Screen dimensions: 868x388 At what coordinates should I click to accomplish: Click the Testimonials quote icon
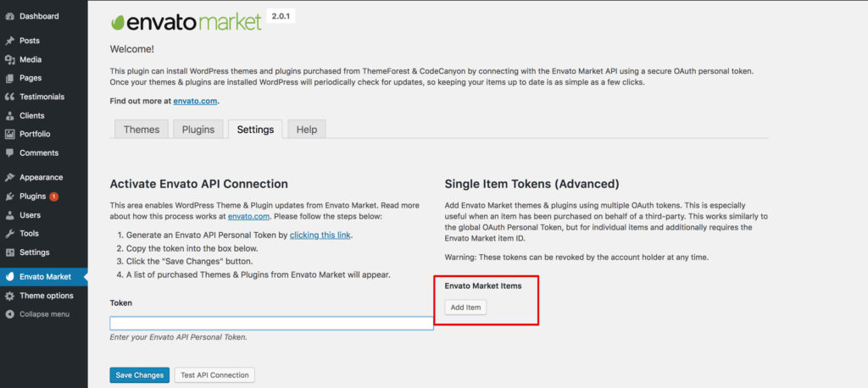pyautogui.click(x=9, y=97)
